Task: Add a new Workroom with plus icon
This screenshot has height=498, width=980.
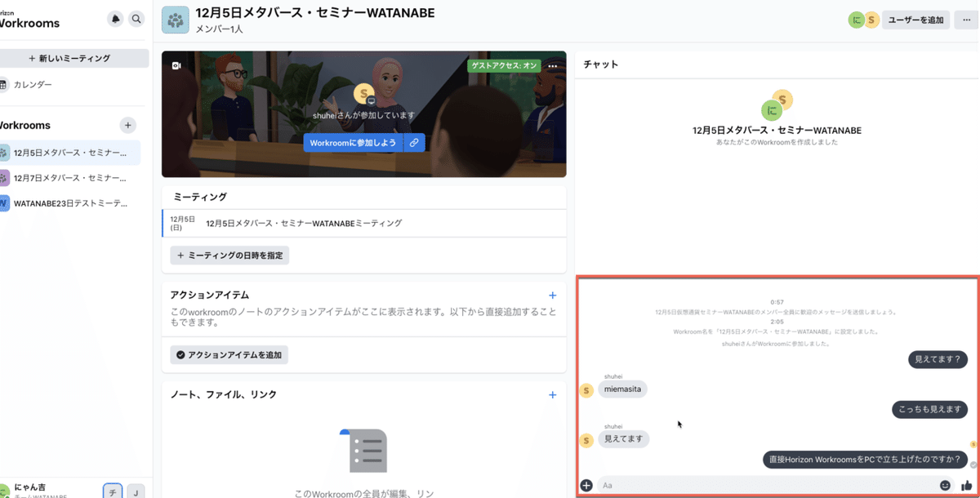Action: click(x=128, y=125)
